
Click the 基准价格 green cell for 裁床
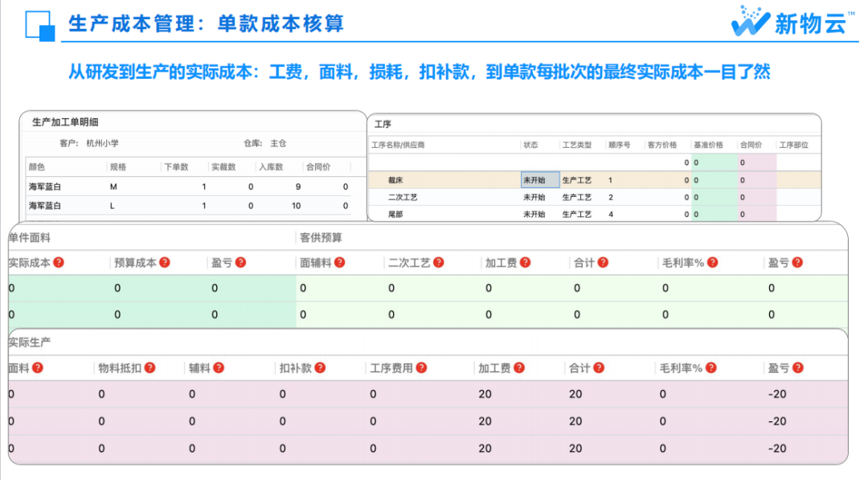714,181
